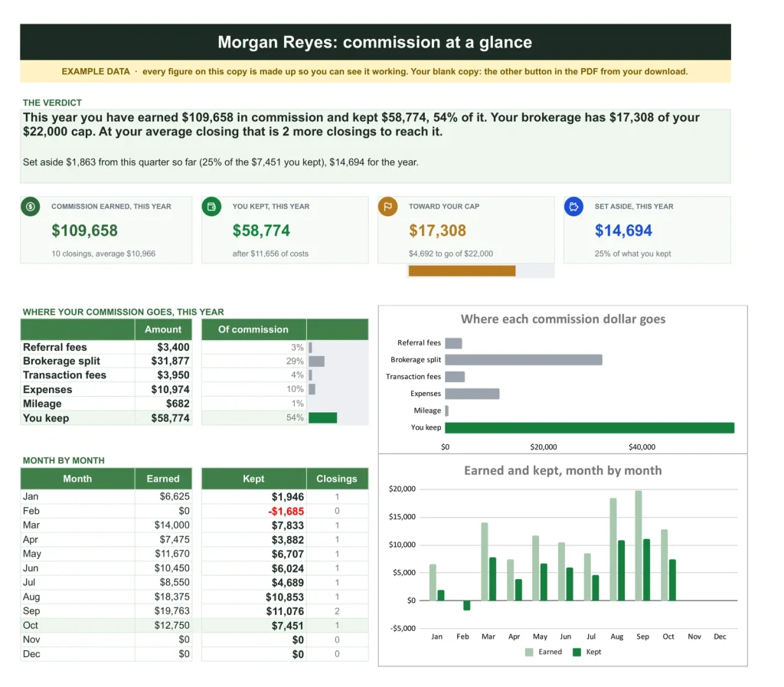
Task: Click the after $11,656 of costs note
Action: tap(270, 254)
